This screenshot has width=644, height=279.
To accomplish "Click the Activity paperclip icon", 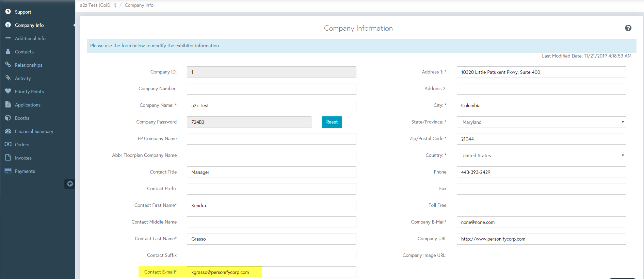I will point(8,78).
